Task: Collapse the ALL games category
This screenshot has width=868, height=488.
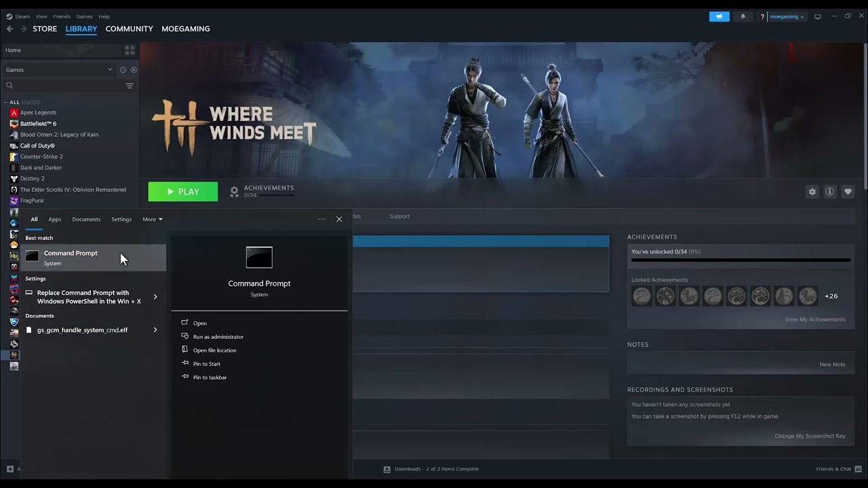Action: [x=5, y=102]
